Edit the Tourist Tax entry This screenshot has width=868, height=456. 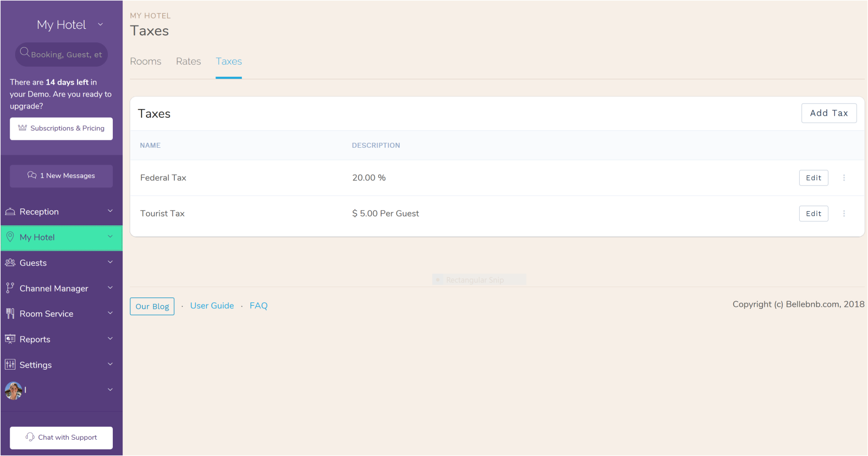point(813,213)
